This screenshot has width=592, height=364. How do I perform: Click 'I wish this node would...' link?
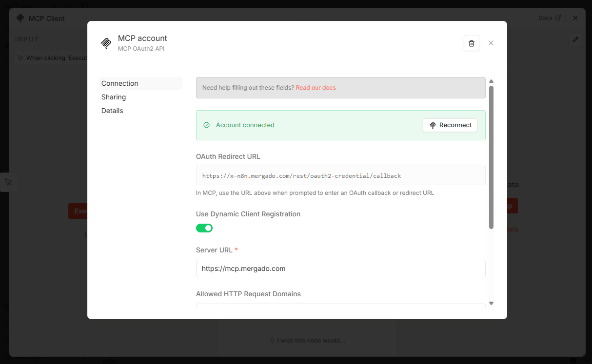tap(308, 341)
